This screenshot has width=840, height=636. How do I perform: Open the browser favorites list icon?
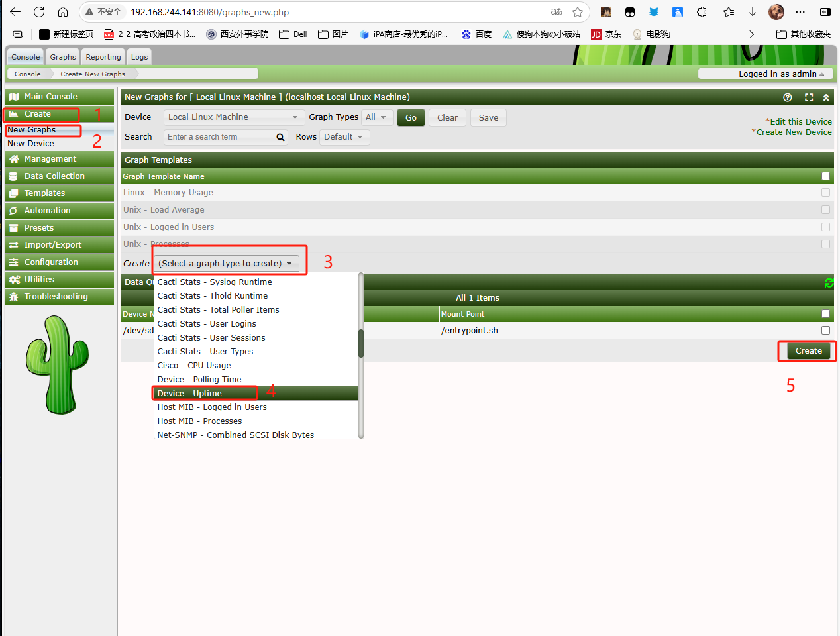(x=729, y=12)
